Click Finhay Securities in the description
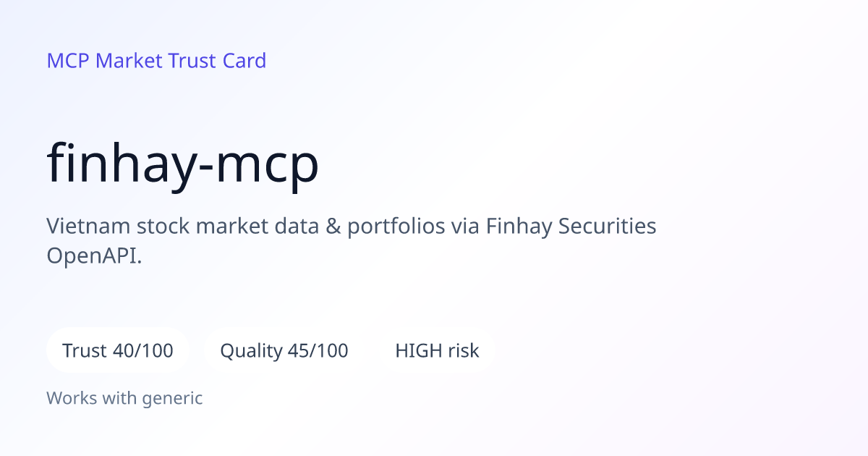 (571, 227)
